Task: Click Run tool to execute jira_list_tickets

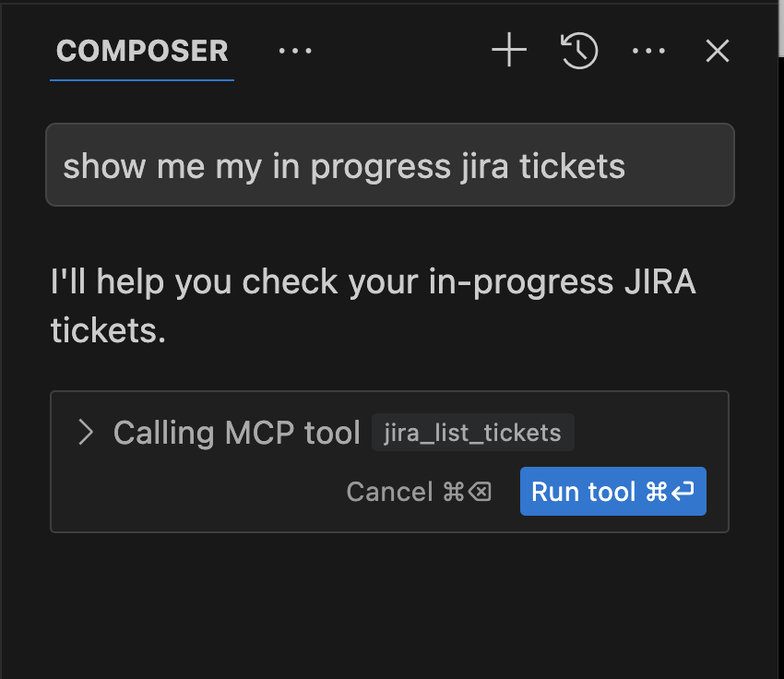Action: pos(612,491)
